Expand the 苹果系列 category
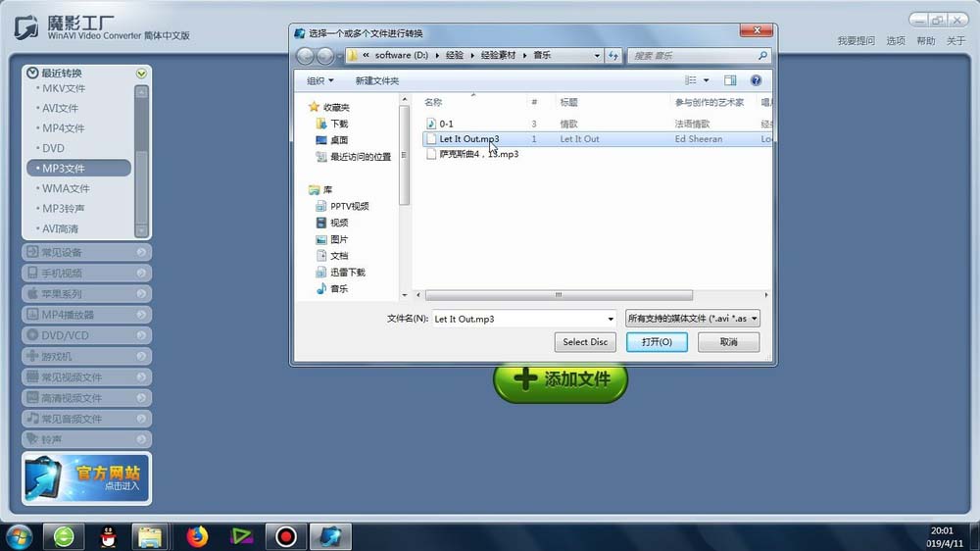 point(87,293)
